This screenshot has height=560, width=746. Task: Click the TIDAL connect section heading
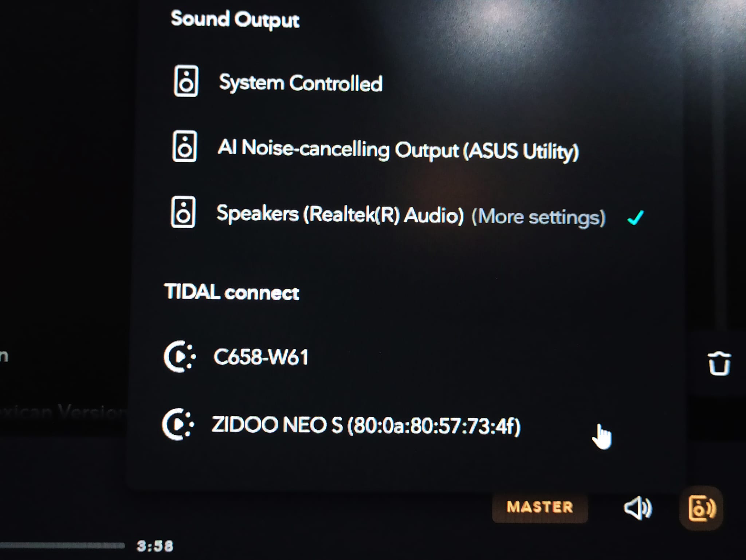tap(232, 292)
